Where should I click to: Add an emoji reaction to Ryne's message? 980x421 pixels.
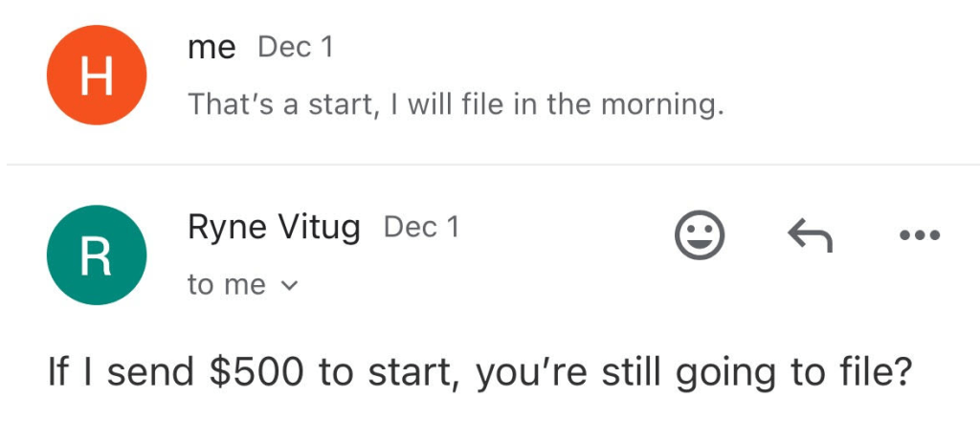point(700,234)
